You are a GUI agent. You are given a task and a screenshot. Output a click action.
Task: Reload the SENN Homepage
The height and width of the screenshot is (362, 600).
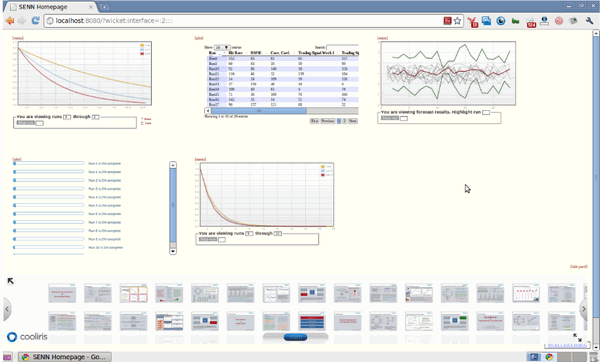tap(35, 21)
